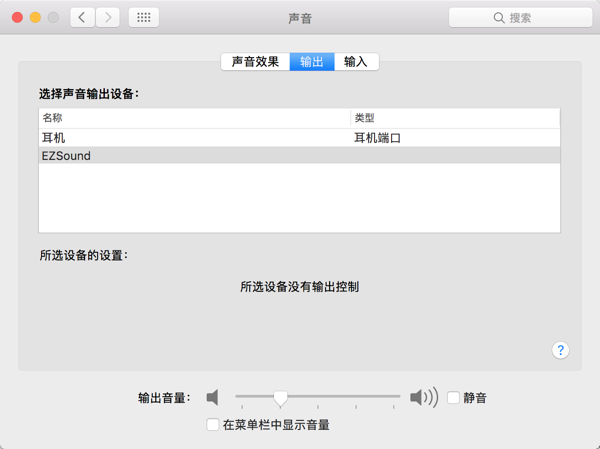Go back with the left chevron button
The width and height of the screenshot is (600, 449).
[82, 17]
